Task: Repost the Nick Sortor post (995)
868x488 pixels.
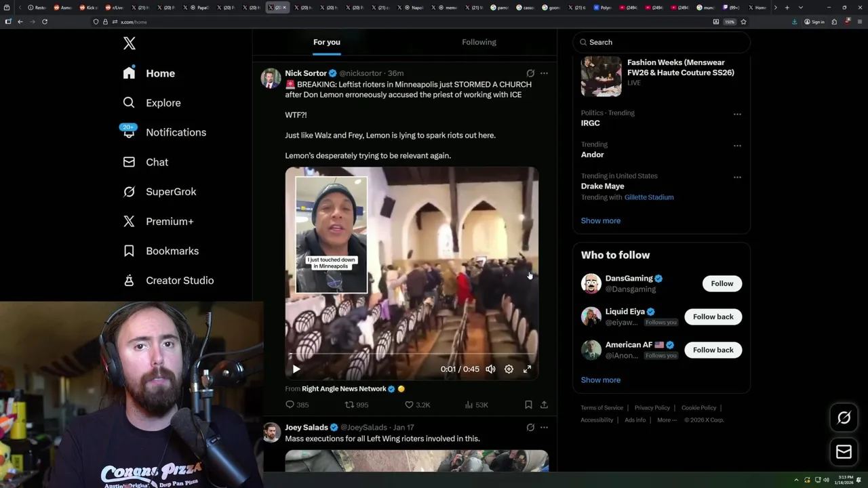Action: pyautogui.click(x=357, y=405)
